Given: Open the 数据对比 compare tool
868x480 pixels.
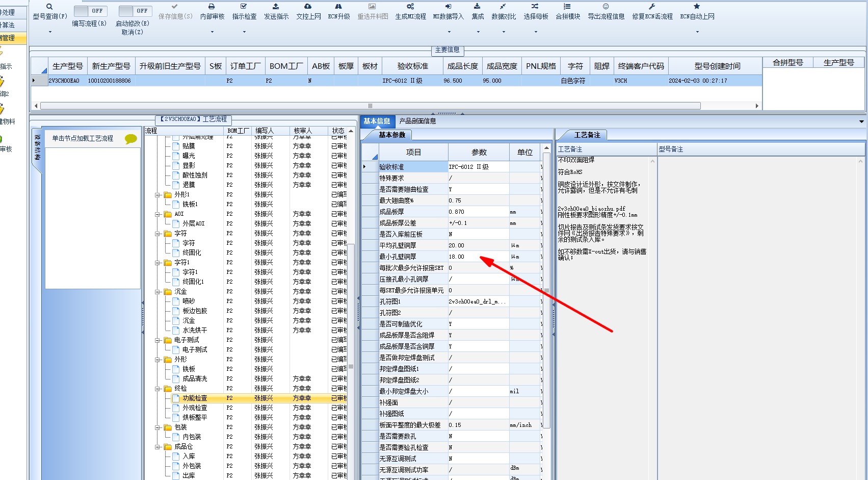Looking at the screenshot, I should click(504, 12).
